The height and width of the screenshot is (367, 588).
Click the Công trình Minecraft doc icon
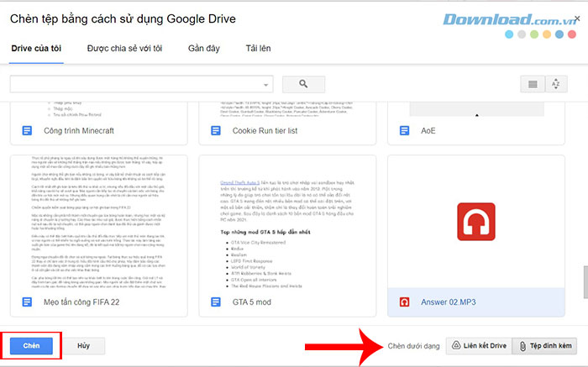tap(25, 131)
